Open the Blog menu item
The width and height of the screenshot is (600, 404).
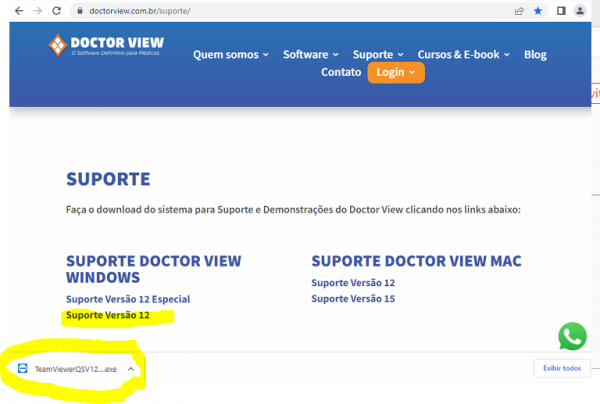pyautogui.click(x=535, y=54)
